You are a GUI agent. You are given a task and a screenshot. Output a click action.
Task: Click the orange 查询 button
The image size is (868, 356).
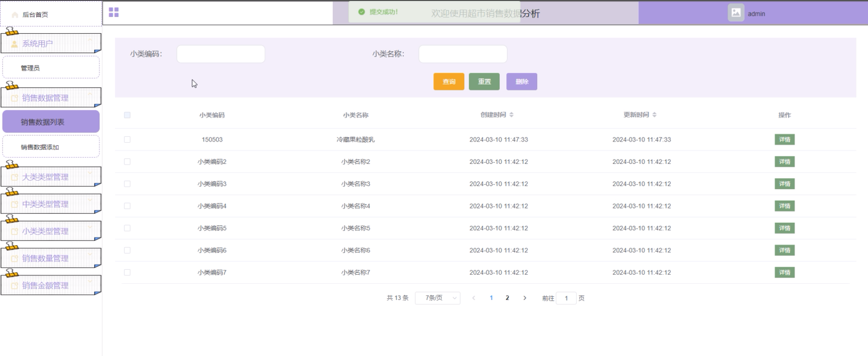pyautogui.click(x=449, y=82)
